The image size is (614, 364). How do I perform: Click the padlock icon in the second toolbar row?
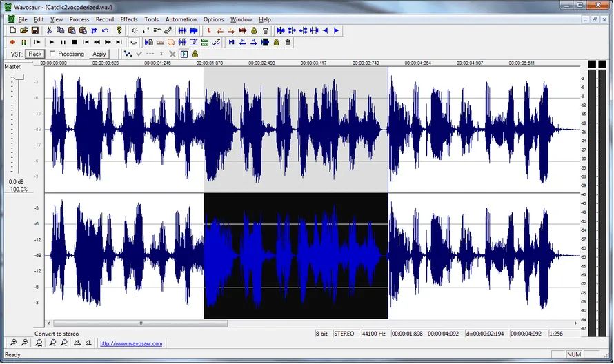277,42
